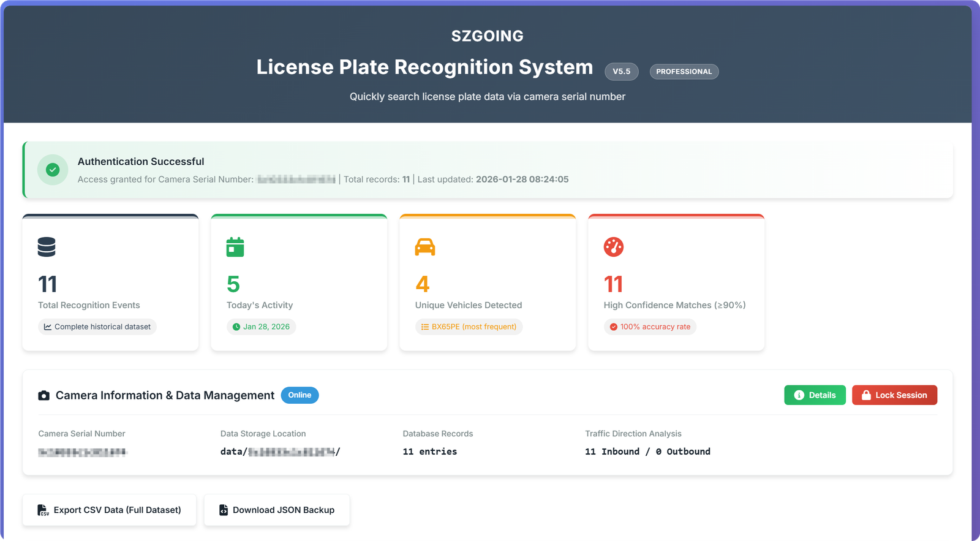Click the red gauge speedometer icon
Image resolution: width=980 pixels, height=541 pixels.
tap(613, 247)
